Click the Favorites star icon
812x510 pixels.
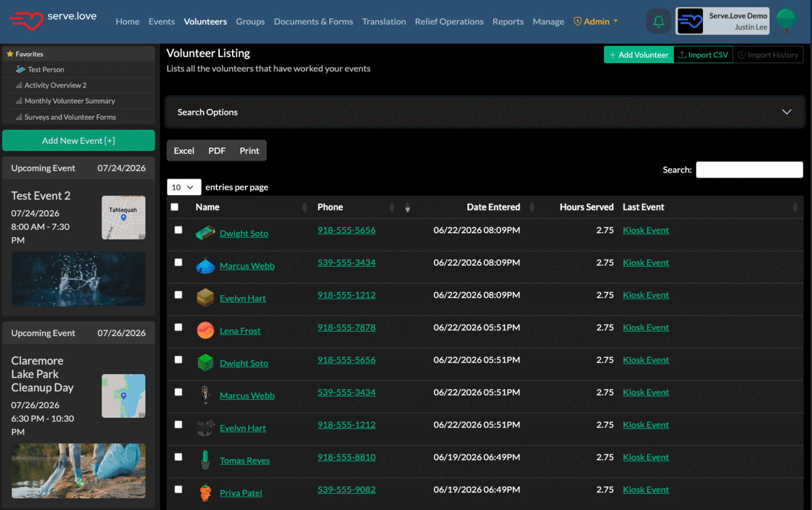tap(10, 54)
